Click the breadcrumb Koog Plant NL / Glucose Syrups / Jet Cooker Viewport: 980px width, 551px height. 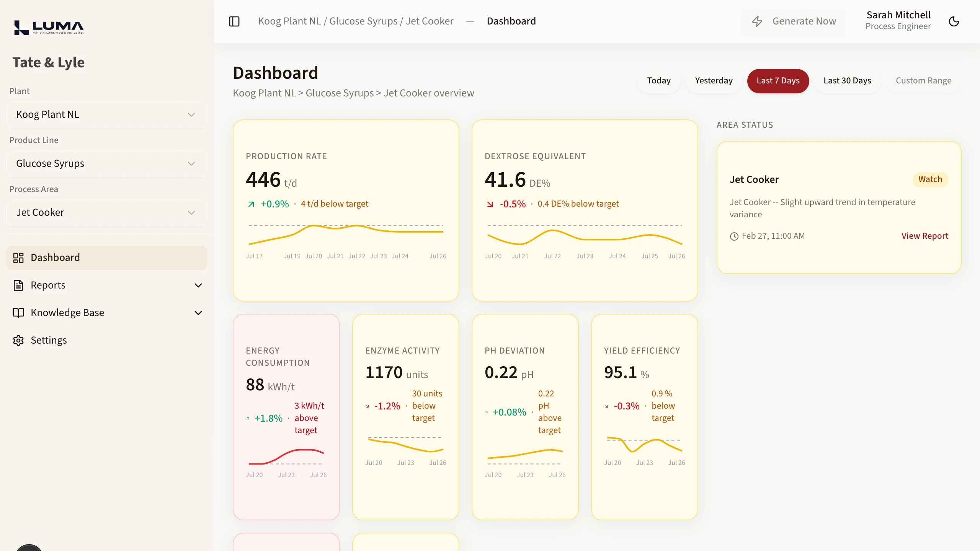(x=356, y=21)
